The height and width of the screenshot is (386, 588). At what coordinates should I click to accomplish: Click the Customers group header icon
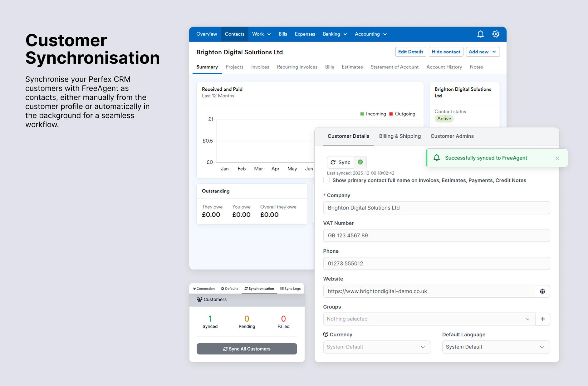tap(200, 299)
